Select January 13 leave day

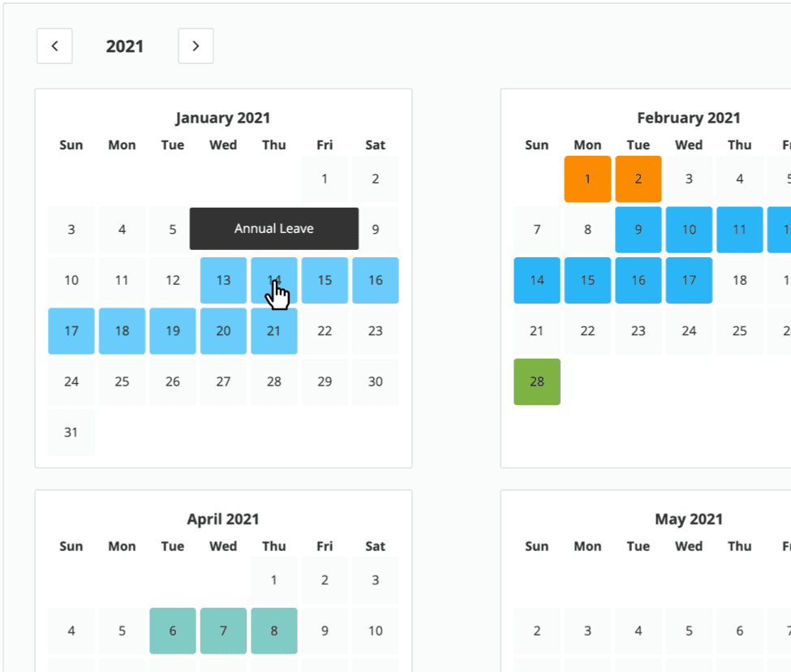[223, 281]
